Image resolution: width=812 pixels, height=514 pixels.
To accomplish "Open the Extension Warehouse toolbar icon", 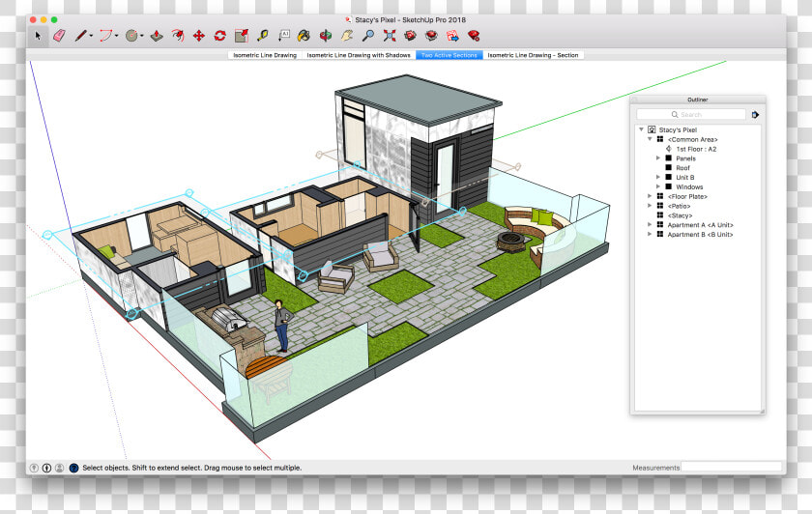I will click(x=431, y=36).
